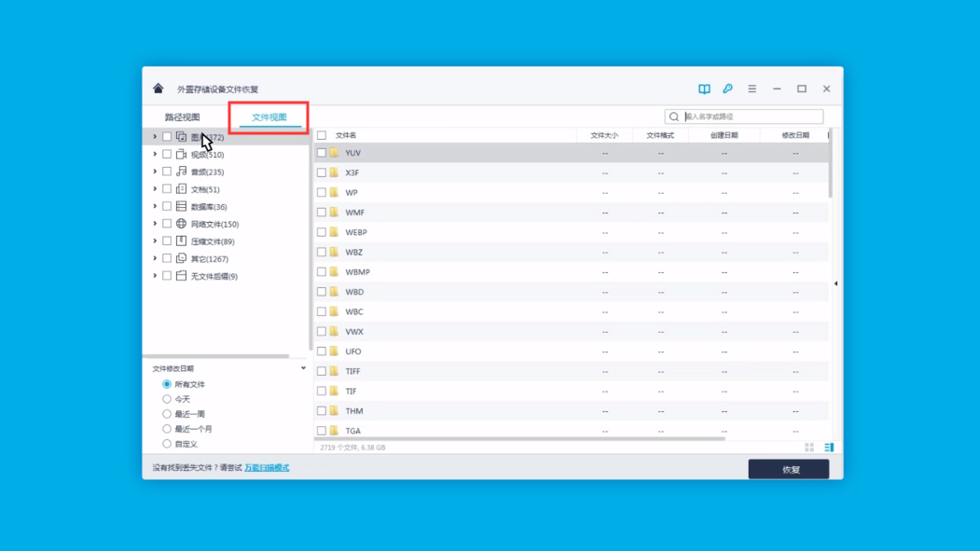Click the 恢复 recover button

pos(789,469)
